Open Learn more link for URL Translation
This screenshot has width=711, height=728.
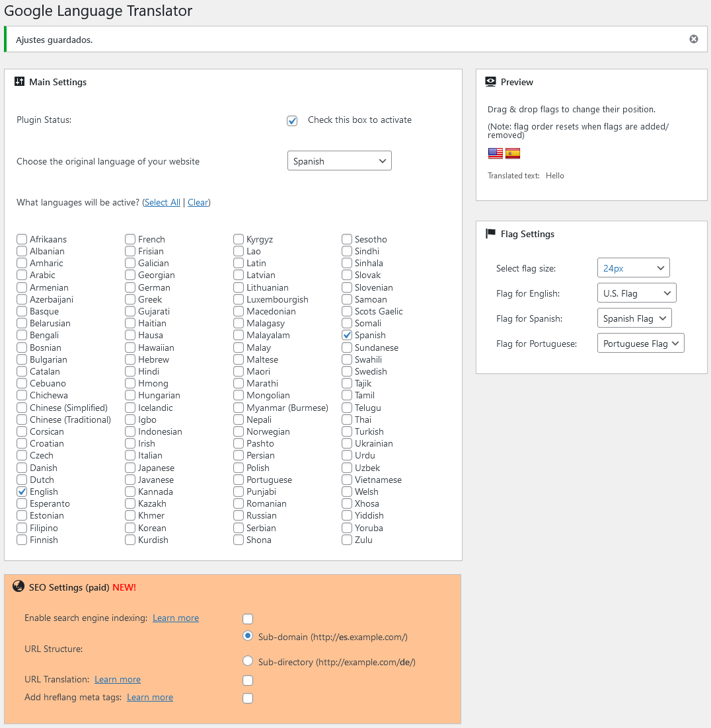pyautogui.click(x=118, y=679)
